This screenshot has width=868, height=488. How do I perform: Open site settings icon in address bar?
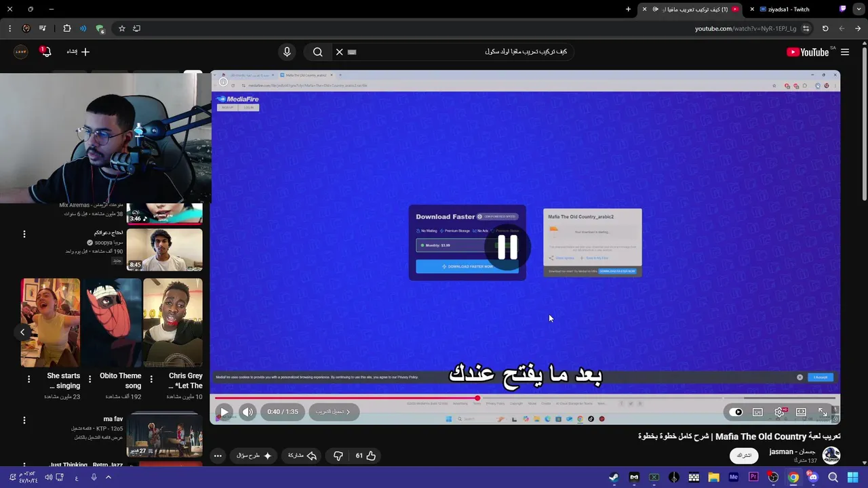click(806, 28)
